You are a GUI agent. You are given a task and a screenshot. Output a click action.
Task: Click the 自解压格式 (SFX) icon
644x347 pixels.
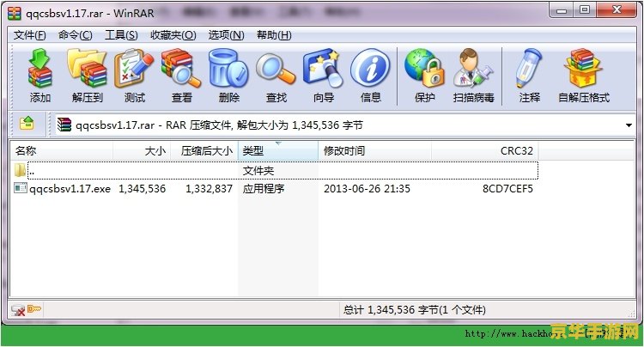[584, 68]
